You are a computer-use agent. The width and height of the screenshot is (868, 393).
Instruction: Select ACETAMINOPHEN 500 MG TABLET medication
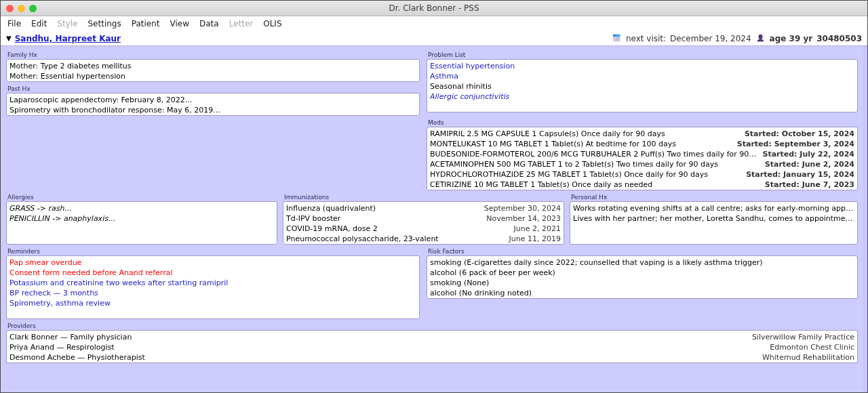click(642, 165)
